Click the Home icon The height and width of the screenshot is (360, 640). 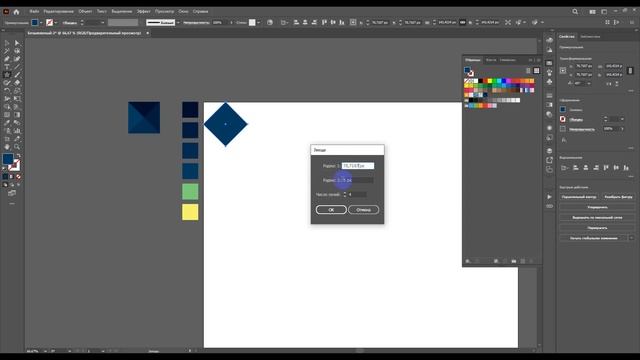point(16,11)
